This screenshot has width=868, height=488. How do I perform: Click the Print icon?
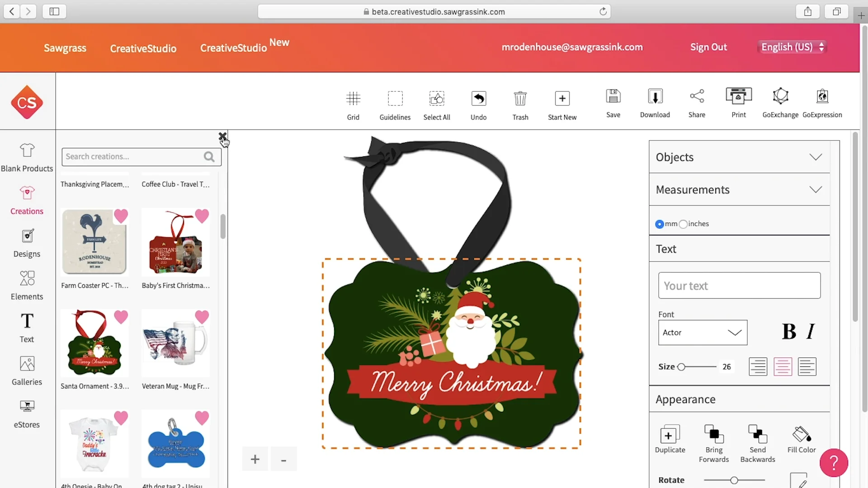738,97
